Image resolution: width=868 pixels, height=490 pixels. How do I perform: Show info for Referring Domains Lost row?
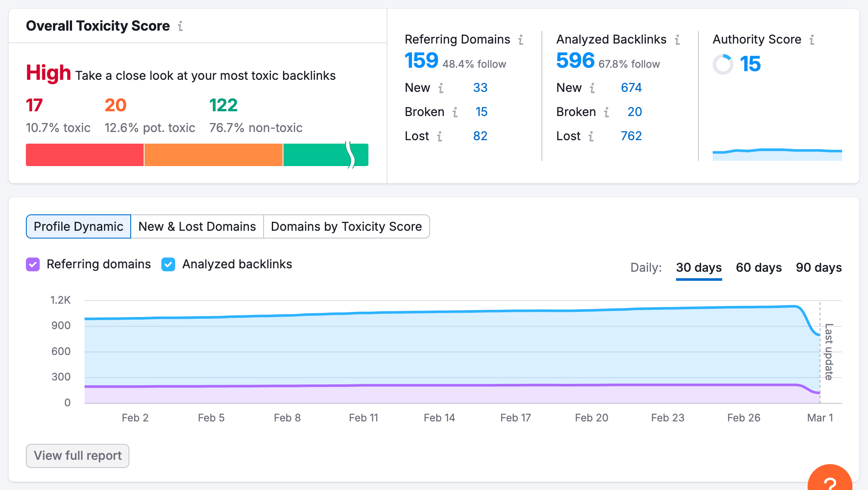[439, 136]
